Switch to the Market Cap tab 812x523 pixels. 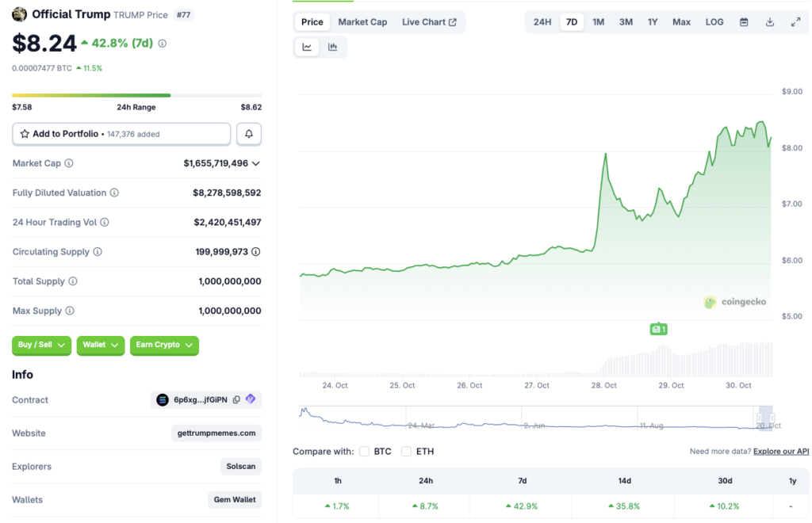(362, 22)
